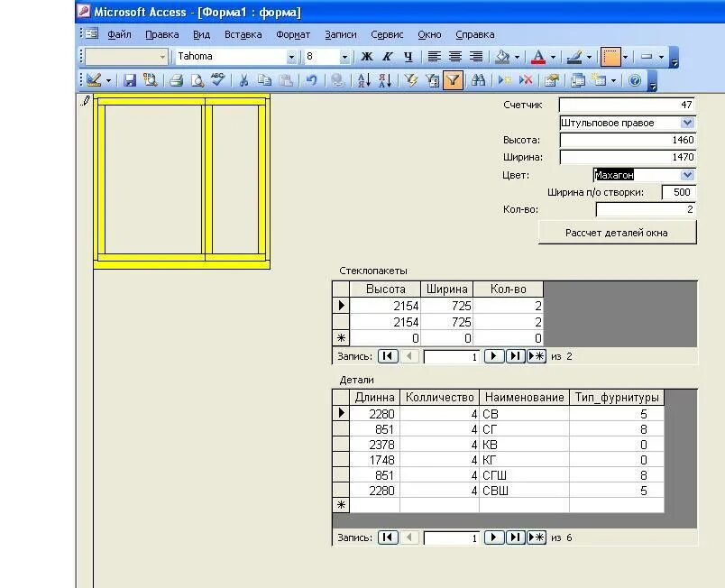Open Сервис menu
Screen dimensions: 725x588
pos(387,34)
